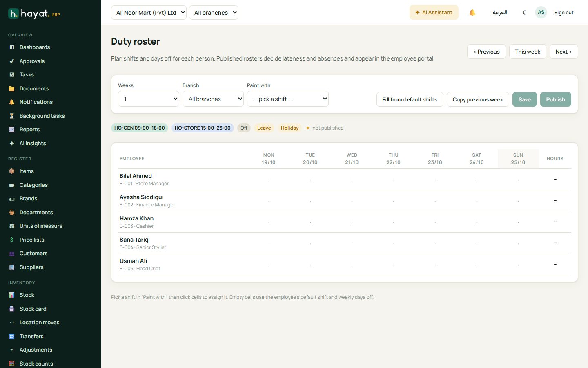Click the Documents folder icon
This screenshot has height=368, width=588.
[x=12, y=89]
